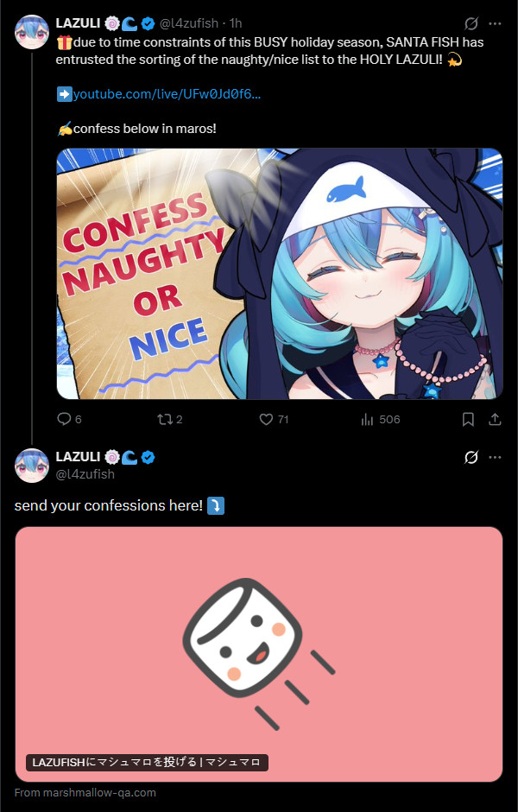The image size is (518, 812).
Task: Visit From marshmallow-qa.com source link
Action: [85, 792]
